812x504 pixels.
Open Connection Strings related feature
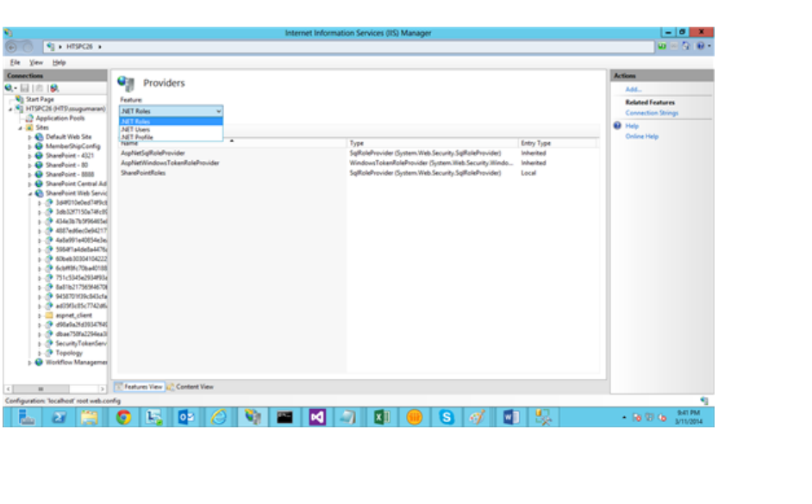[652, 113]
